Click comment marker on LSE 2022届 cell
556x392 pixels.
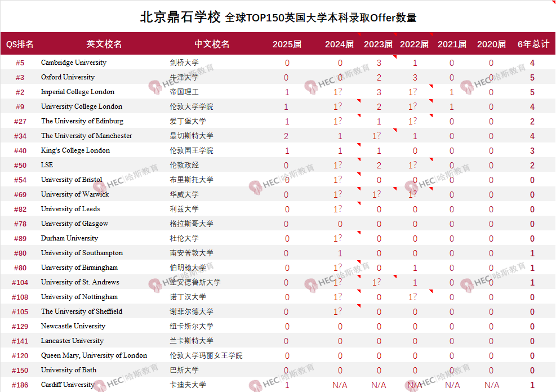click(431, 159)
